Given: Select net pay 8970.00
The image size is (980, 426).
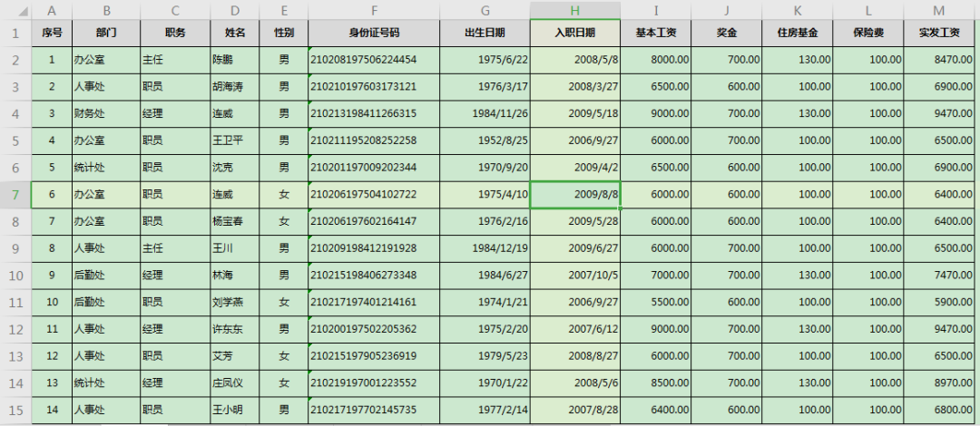Looking at the screenshot, I should point(941,382).
